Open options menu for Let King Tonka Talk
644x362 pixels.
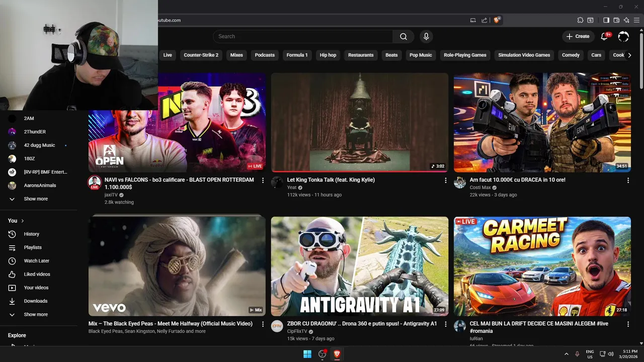(x=445, y=180)
